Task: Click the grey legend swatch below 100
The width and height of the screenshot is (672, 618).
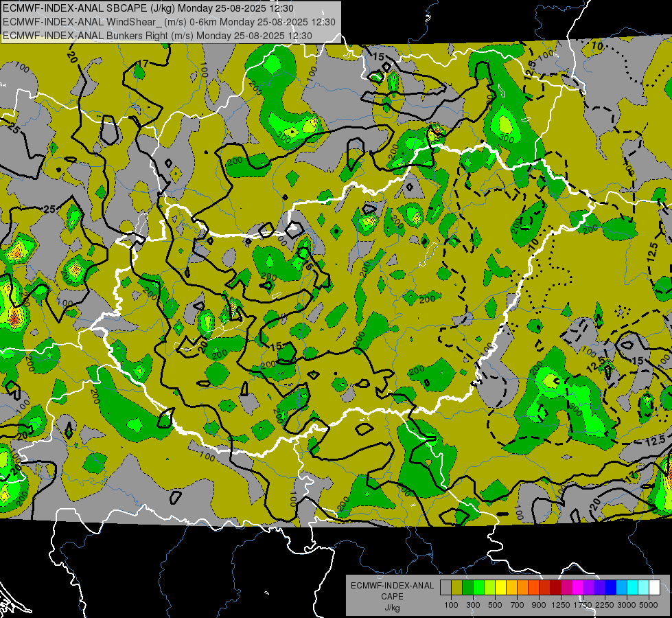Action: point(445,588)
